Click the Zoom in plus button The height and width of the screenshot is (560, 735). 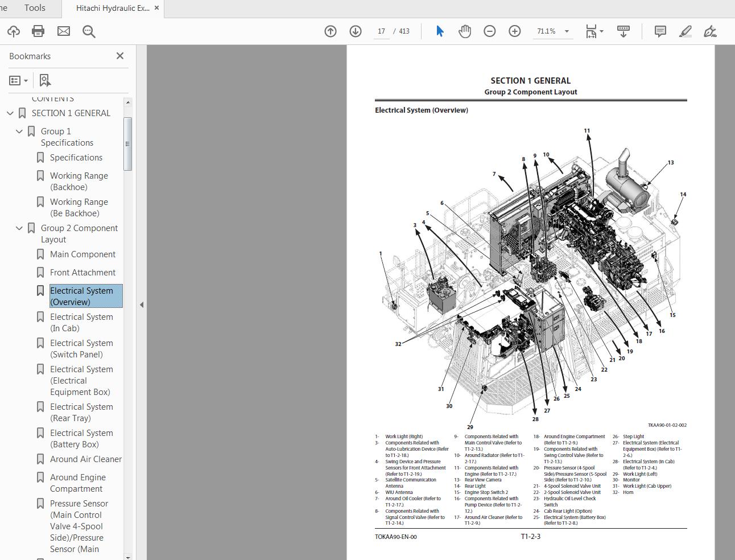point(515,31)
